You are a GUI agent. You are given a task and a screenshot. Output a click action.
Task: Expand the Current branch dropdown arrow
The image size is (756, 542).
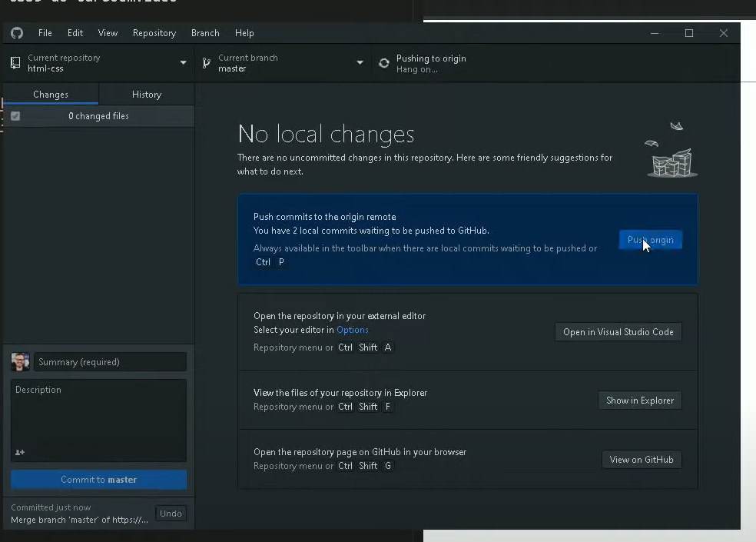pos(360,63)
